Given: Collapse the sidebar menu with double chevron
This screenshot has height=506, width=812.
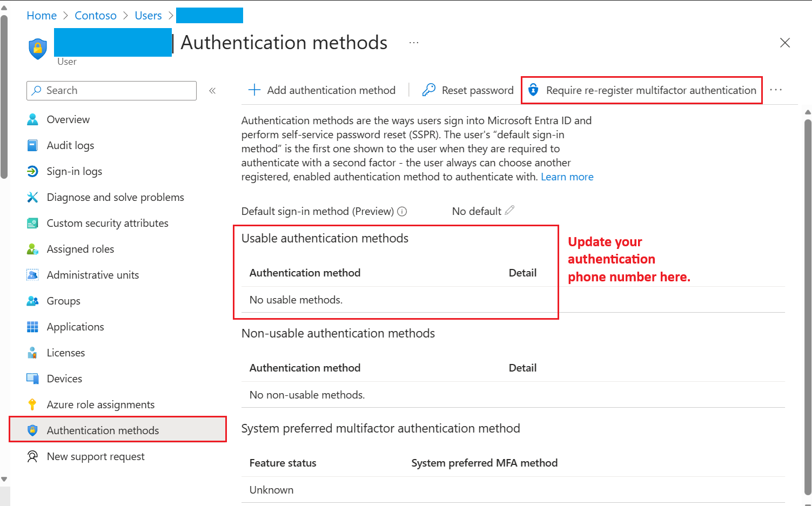Looking at the screenshot, I should click(x=212, y=91).
